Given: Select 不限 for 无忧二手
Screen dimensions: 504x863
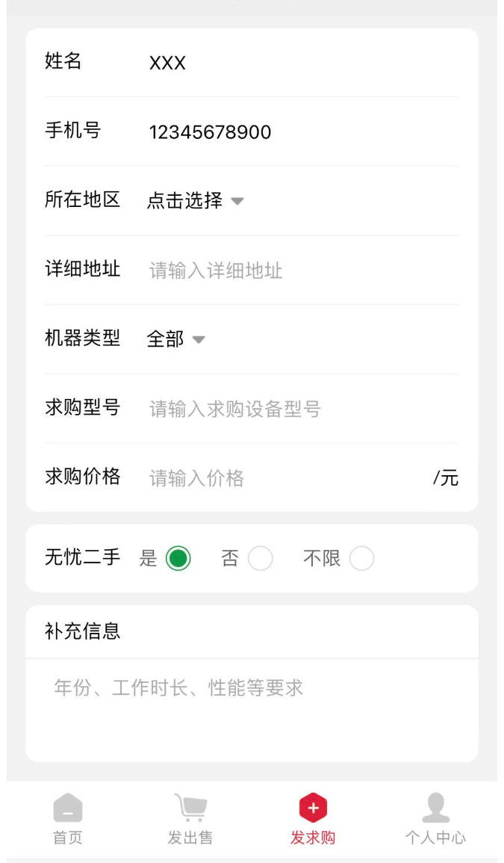Looking at the screenshot, I should [361, 558].
